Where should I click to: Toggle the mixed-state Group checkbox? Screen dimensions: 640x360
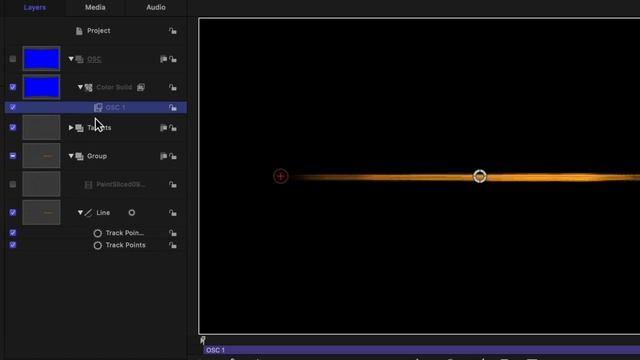point(13,156)
